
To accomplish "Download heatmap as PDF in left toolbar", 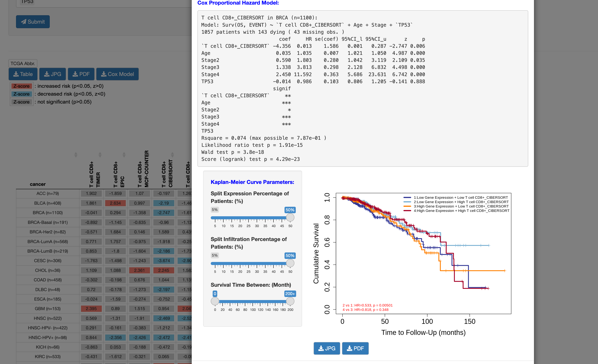I will [x=81, y=74].
